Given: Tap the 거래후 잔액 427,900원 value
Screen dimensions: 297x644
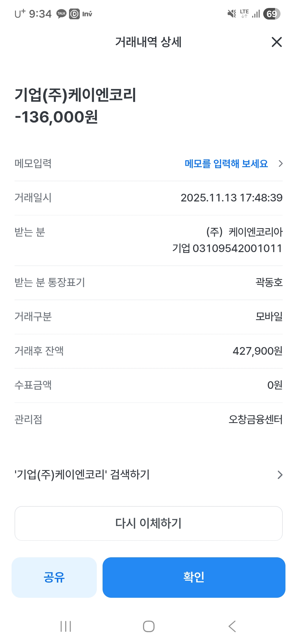Looking at the screenshot, I should pyautogui.click(x=257, y=351).
